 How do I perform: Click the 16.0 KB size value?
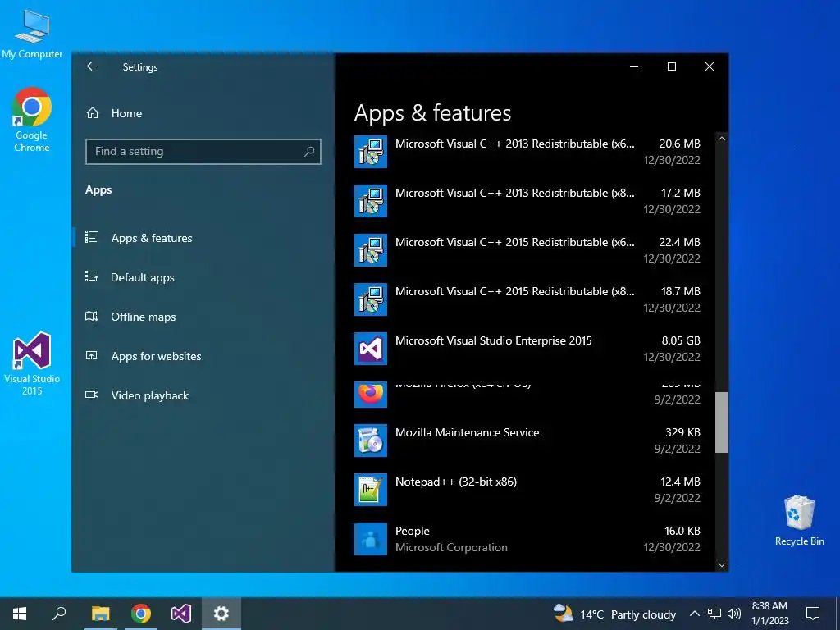coord(682,531)
